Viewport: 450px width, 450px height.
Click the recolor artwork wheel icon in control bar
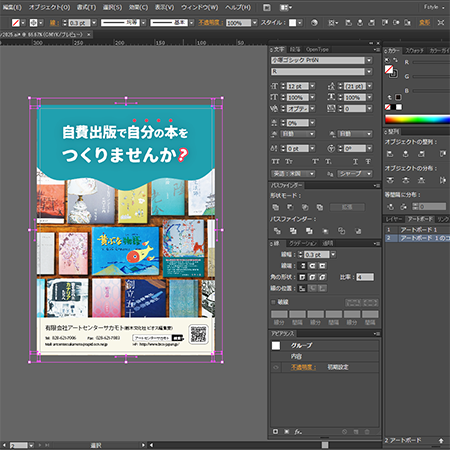[x=314, y=23]
